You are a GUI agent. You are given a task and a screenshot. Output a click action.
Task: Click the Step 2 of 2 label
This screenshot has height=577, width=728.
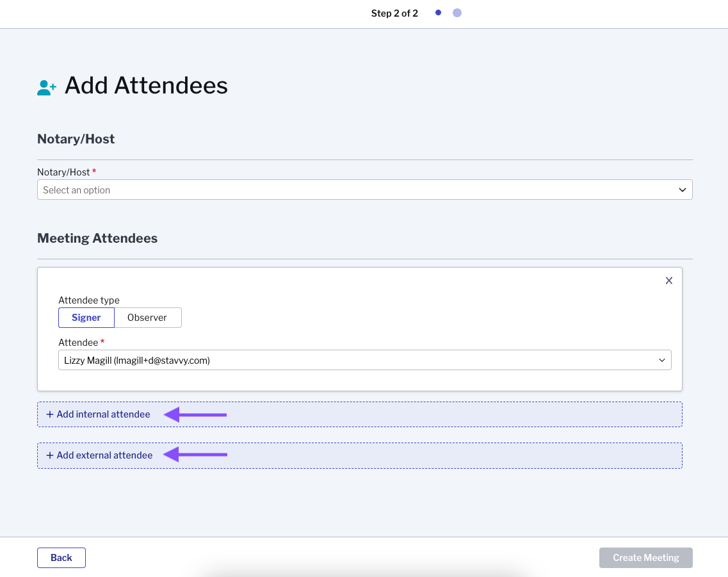394,12
